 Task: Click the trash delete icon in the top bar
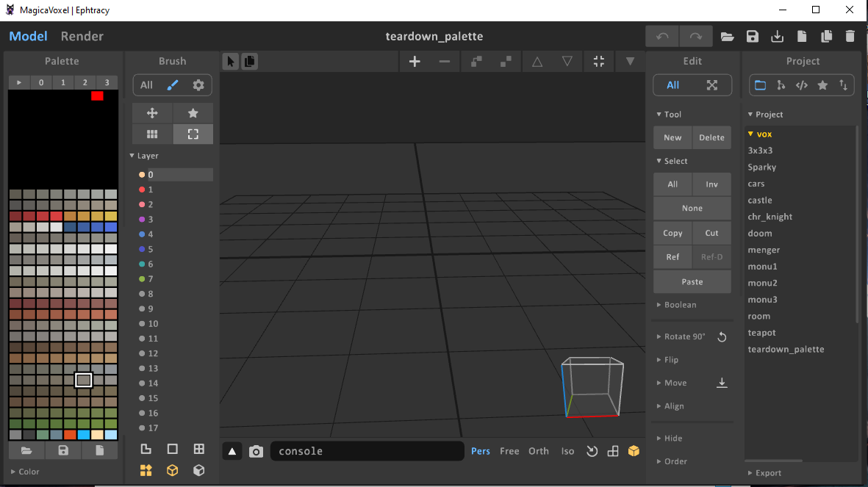[x=850, y=37]
